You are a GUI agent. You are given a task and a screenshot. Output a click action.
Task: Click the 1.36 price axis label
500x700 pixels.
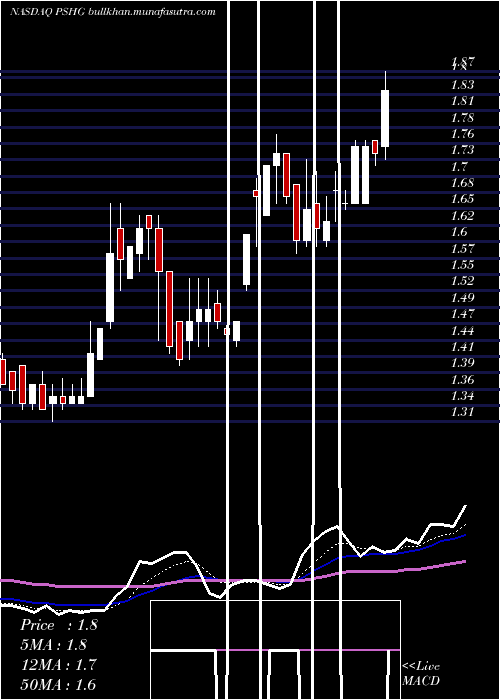[462, 380]
